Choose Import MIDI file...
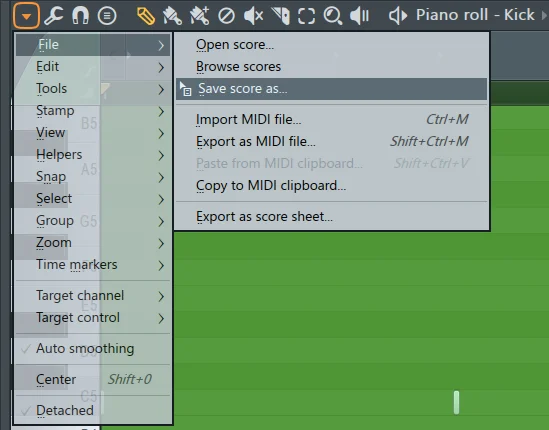Screen dimensions: 549x430 (331, 120)
